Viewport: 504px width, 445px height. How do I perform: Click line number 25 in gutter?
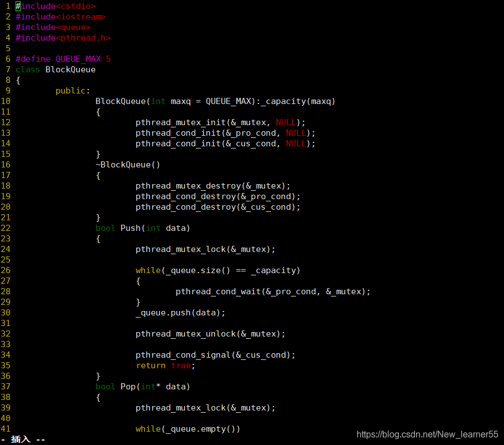[6, 260]
